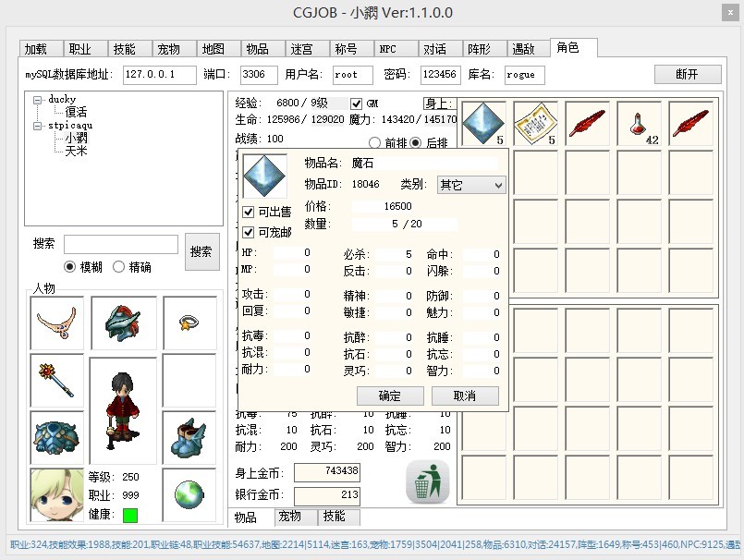Image resolution: width=744 pixels, height=560 pixels.
Task: Click the trash bin delete icon
Action: (x=427, y=482)
